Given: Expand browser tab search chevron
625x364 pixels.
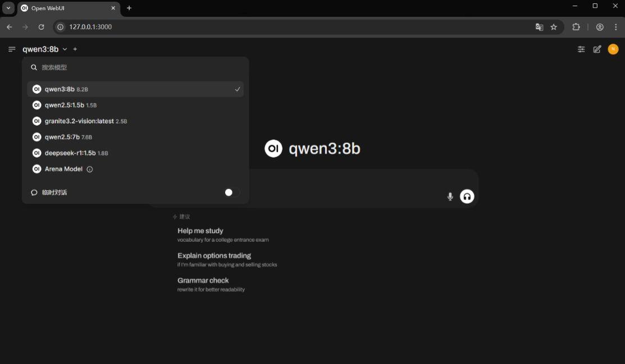Looking at the screenshot, I should [8, 8].
